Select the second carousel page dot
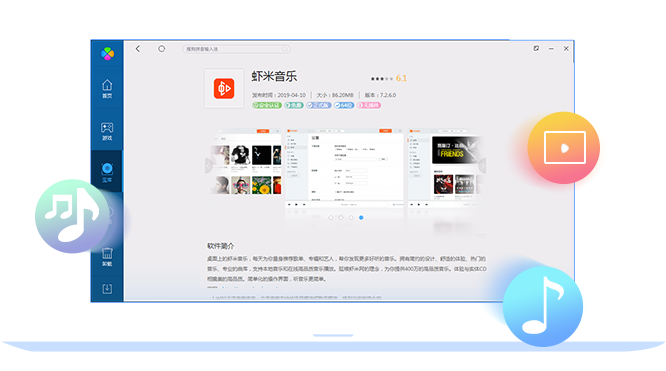This screenshot has width=666, height=371. [341, 218]
